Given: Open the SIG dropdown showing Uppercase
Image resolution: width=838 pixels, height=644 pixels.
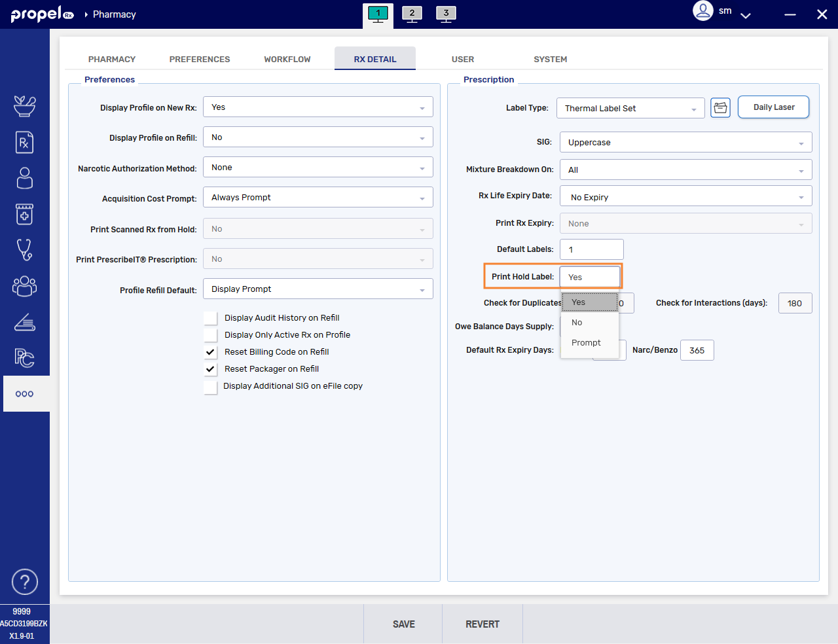Looking at the screenshot, I should coord(685,142).
